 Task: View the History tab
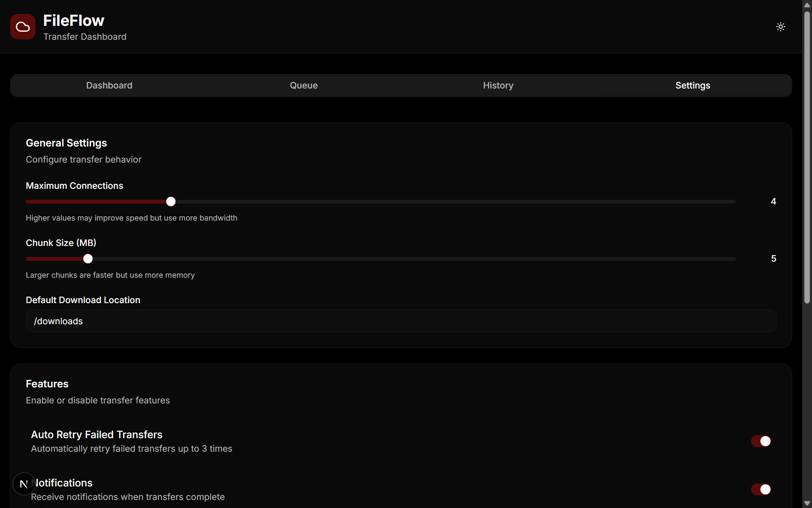click(x=498, y=86)
